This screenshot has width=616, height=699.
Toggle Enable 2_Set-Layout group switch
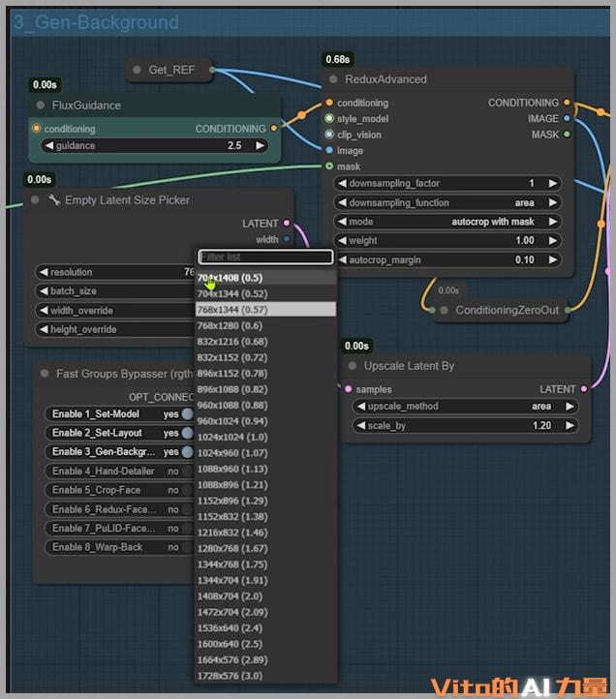point(187,433)
